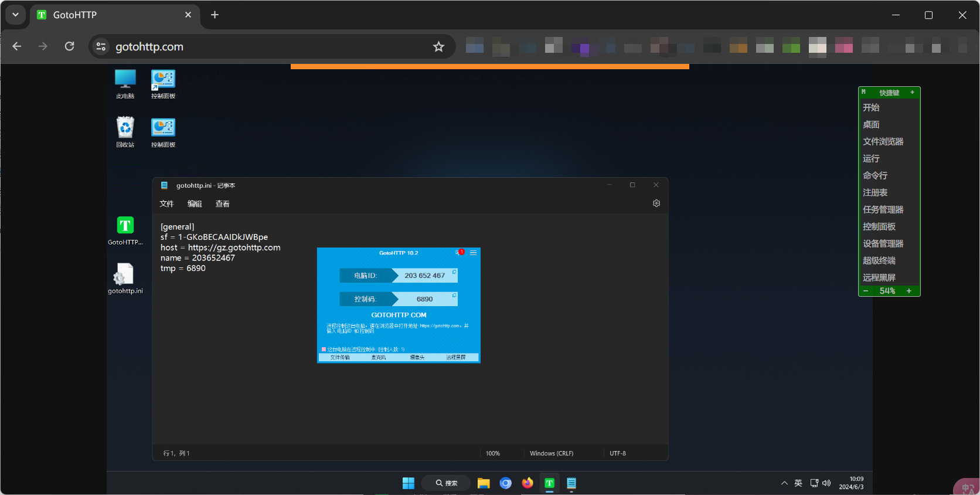Viewport: 980px width, 495px height.
Task: Select the 回收站 recycle bin icon
Action: pyautogui.click(x=125, y=132)
